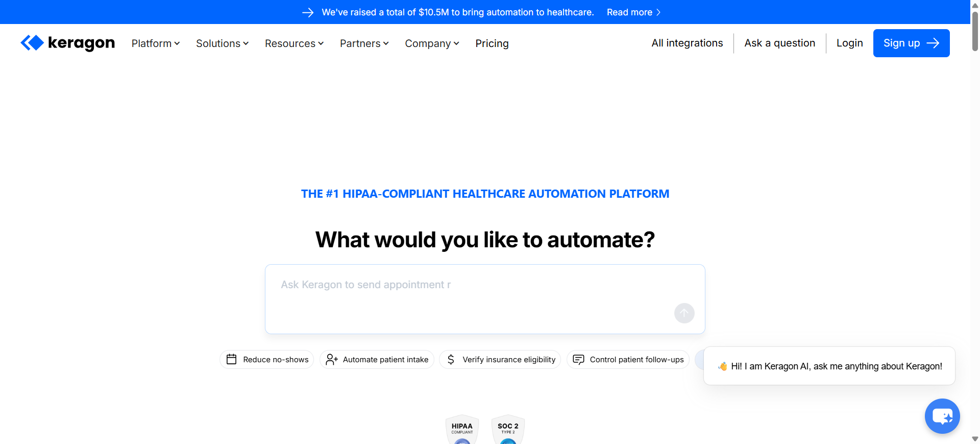Go to the Pricing page
The height and width of the screenshot is (444, 980).
(492, 43)
